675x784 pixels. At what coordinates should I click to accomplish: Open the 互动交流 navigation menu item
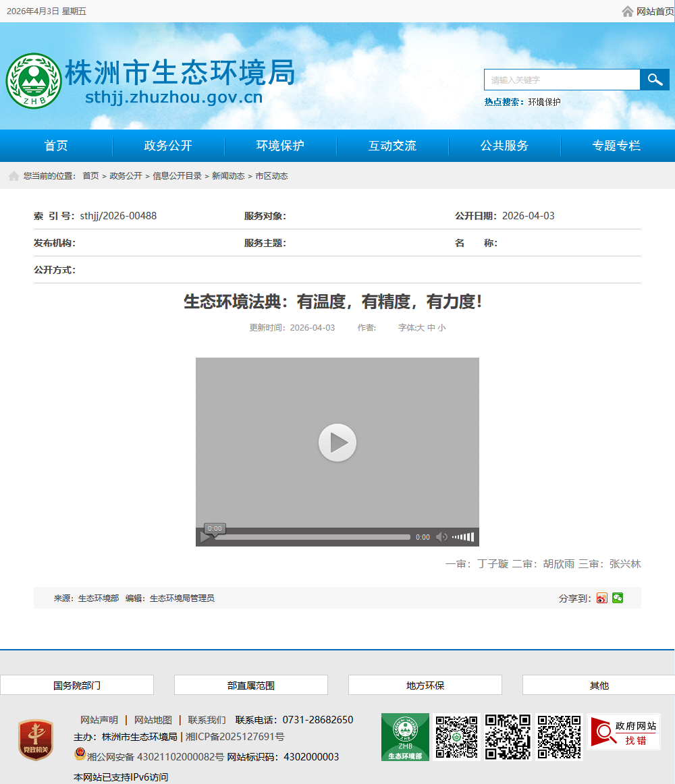coord(392,146)
